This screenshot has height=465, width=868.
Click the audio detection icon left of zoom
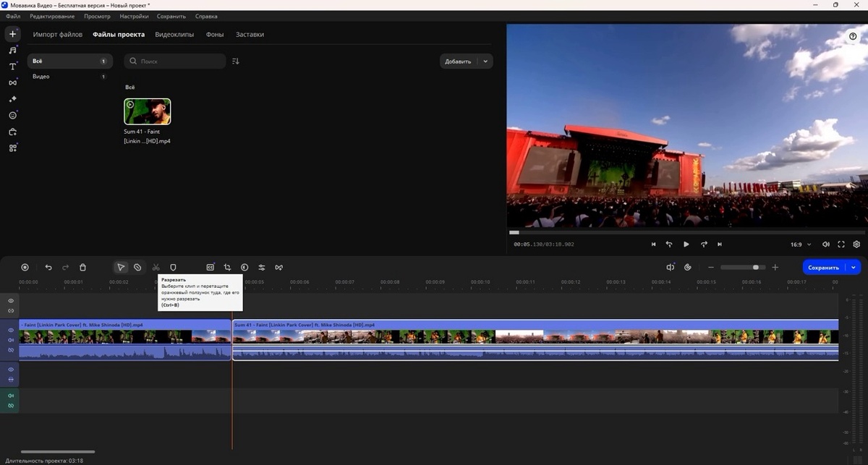(671, 267)
